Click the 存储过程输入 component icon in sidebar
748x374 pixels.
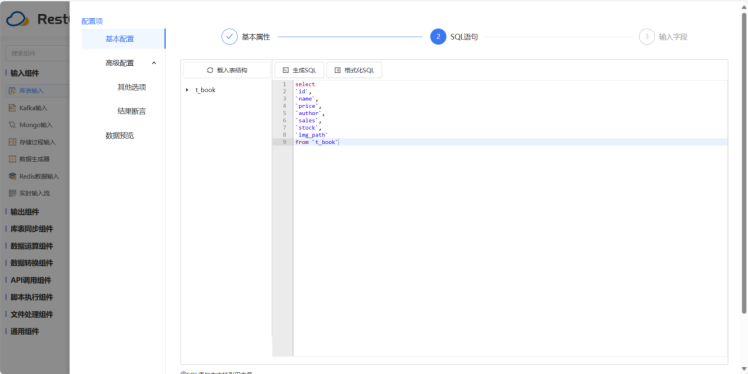[13, 142]
